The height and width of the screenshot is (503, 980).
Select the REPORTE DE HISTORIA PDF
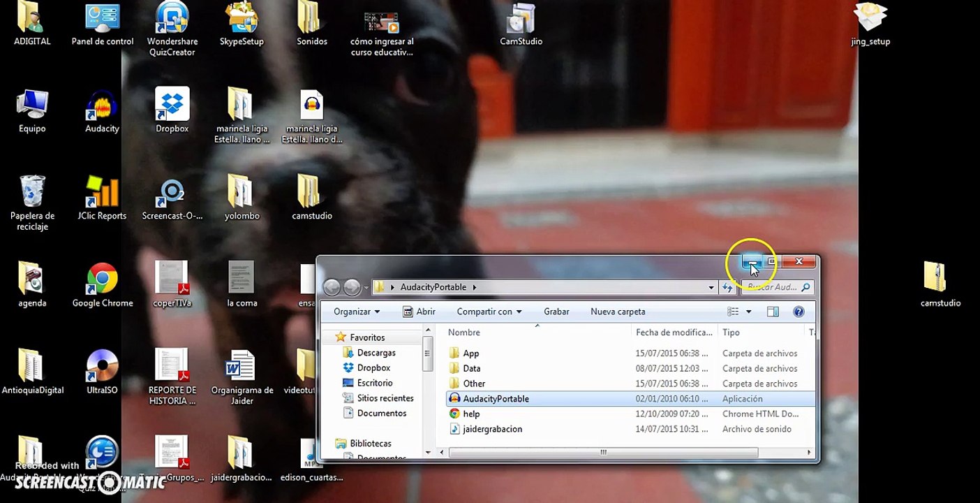tap(172, 377)
